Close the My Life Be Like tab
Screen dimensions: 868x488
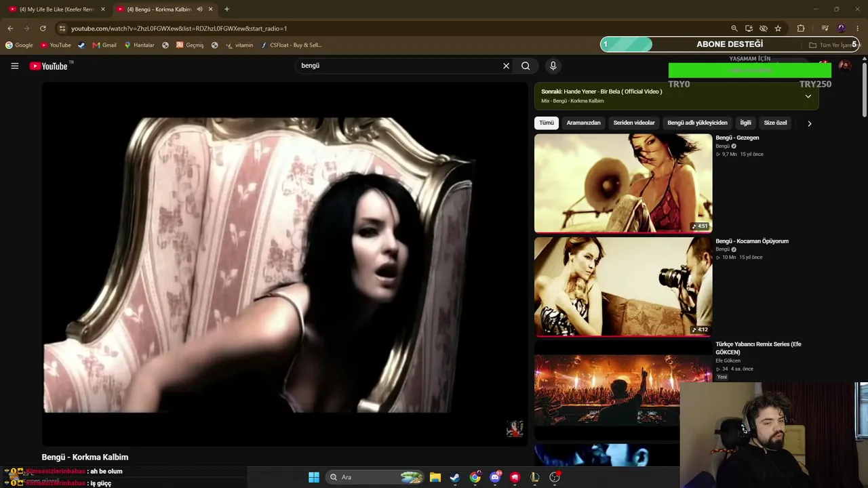[103, 9]
